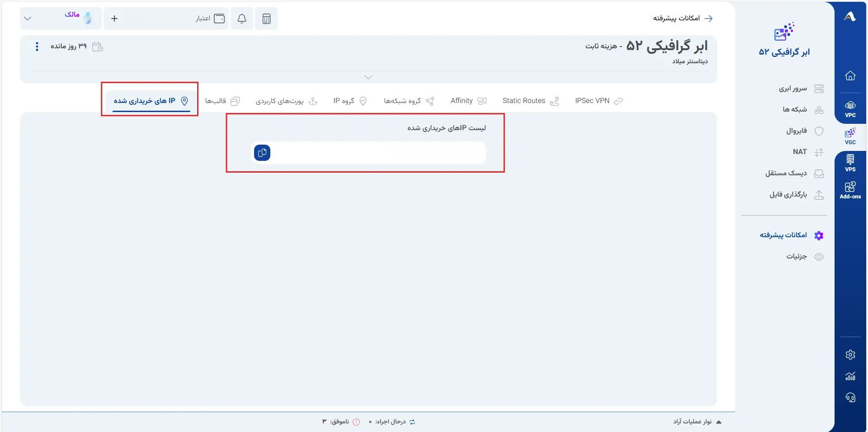Go to بارگذاری فایل in the side menu
The width and height of the screenshot is (868, 432).
tap(797, 195)
